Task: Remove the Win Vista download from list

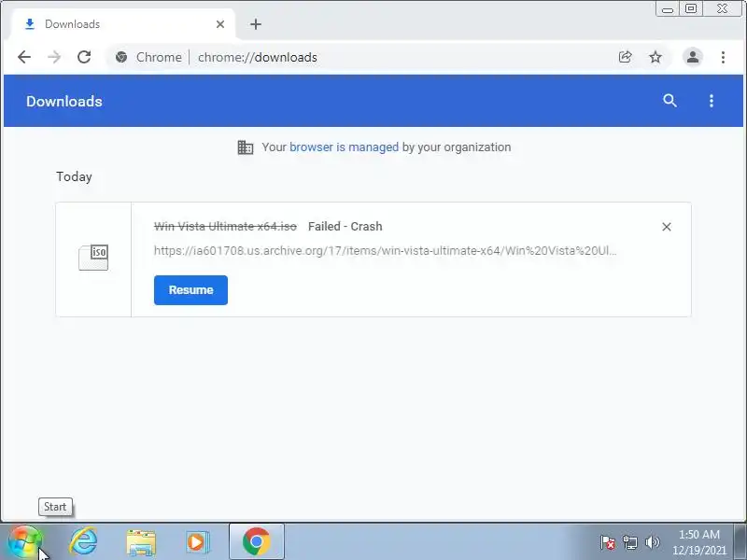Action: (x=667, y=227)
